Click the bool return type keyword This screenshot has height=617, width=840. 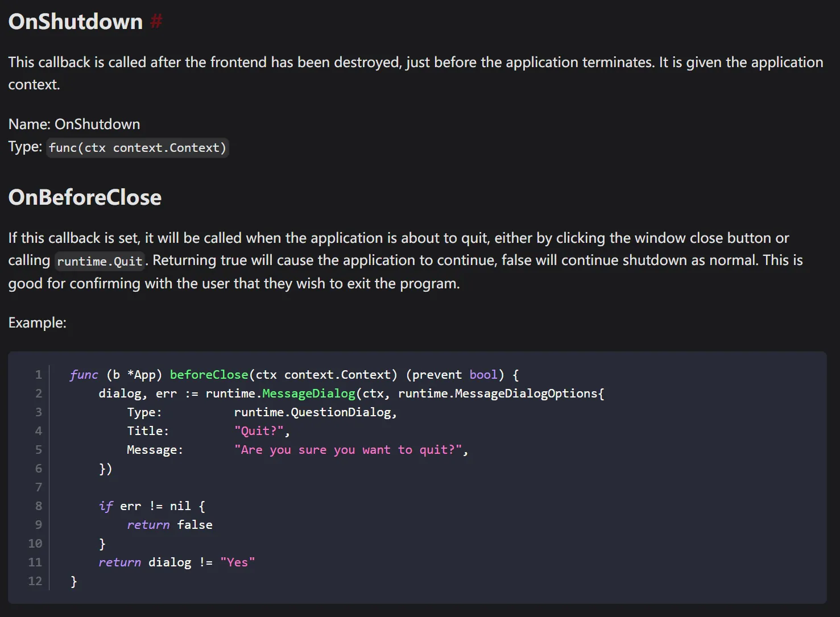483,375
